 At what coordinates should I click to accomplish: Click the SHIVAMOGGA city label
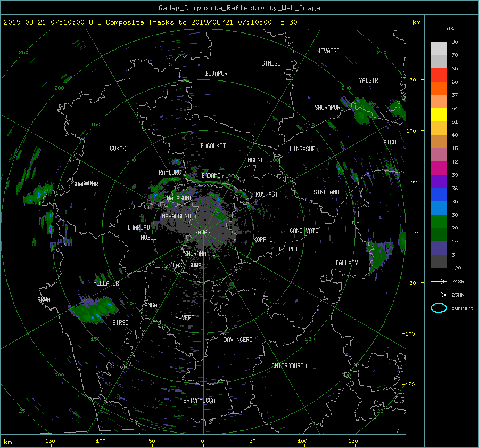(199, 401)
